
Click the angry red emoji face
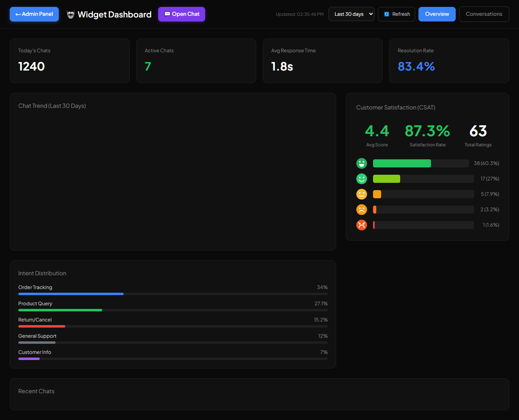362,225
